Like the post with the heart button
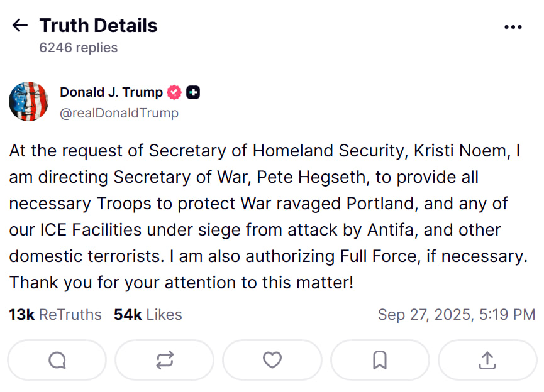544x392 pixels. pyautogui.click(x=272, y=360)
